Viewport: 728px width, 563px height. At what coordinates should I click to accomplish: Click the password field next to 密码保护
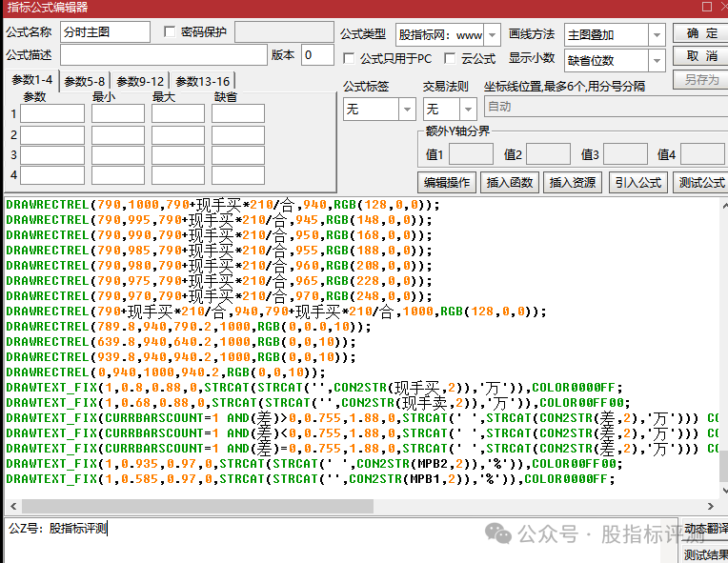pyautogui.click(x=284, y=31)
